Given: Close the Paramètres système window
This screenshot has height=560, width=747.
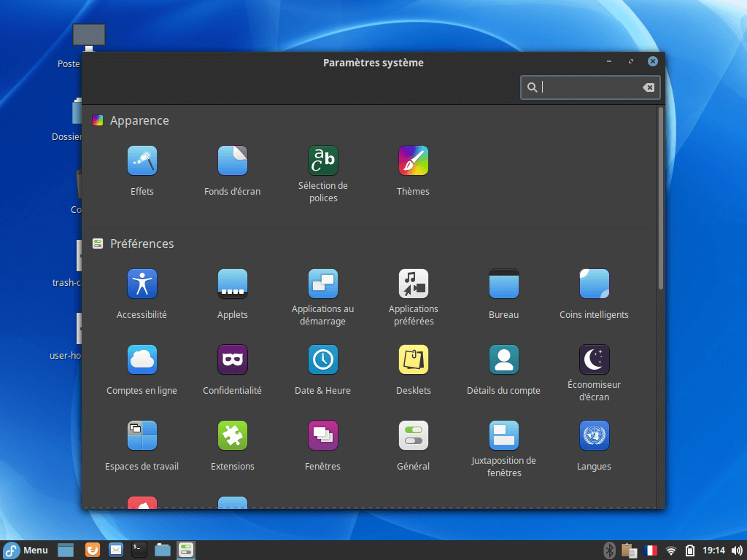Looking at the screenshot, I should (x=653, y=61).
